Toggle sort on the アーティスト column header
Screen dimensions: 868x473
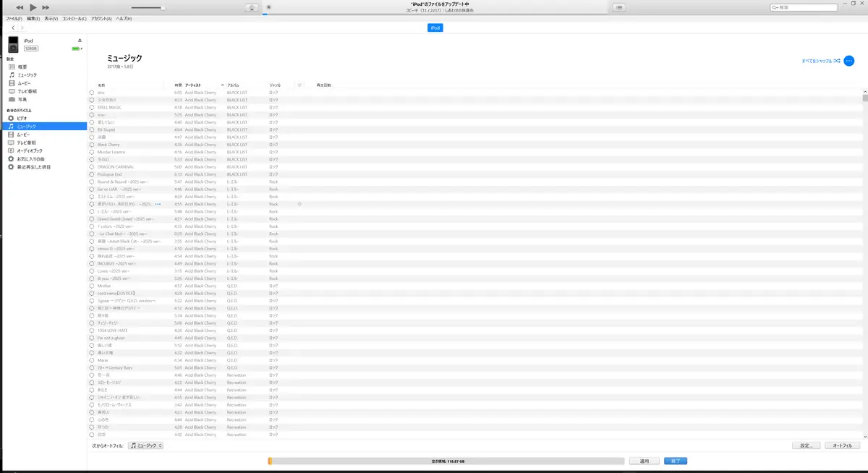pos(192,85)
